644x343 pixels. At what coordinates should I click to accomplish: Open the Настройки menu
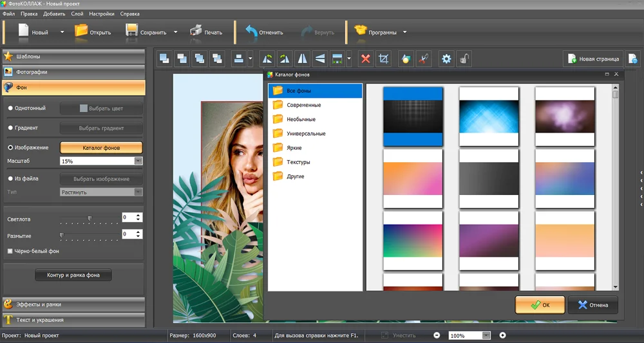(102, 14)
